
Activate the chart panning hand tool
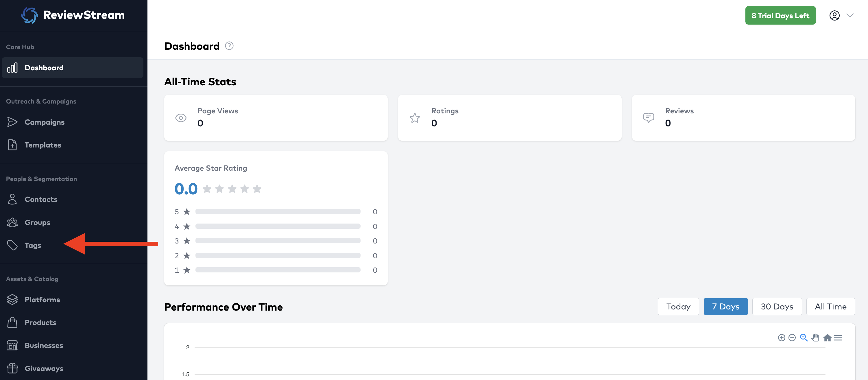(815, 337)
